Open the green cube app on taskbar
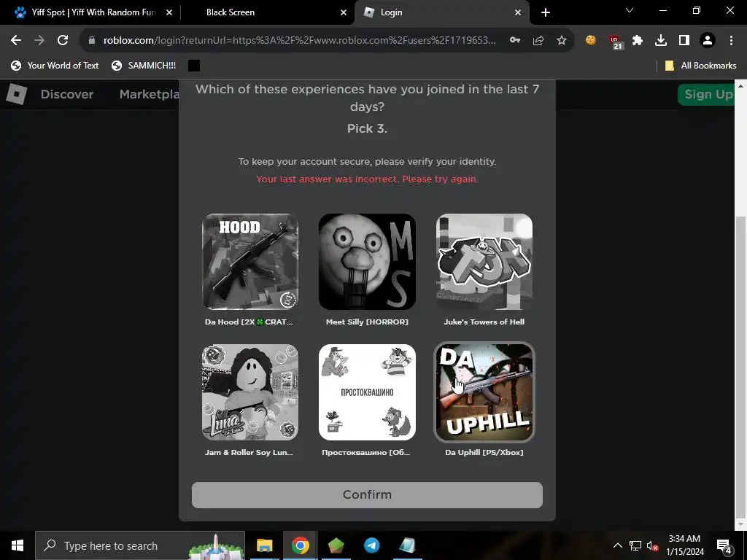The width and height of the screenshot is (747, 560). tap(336, 545)
